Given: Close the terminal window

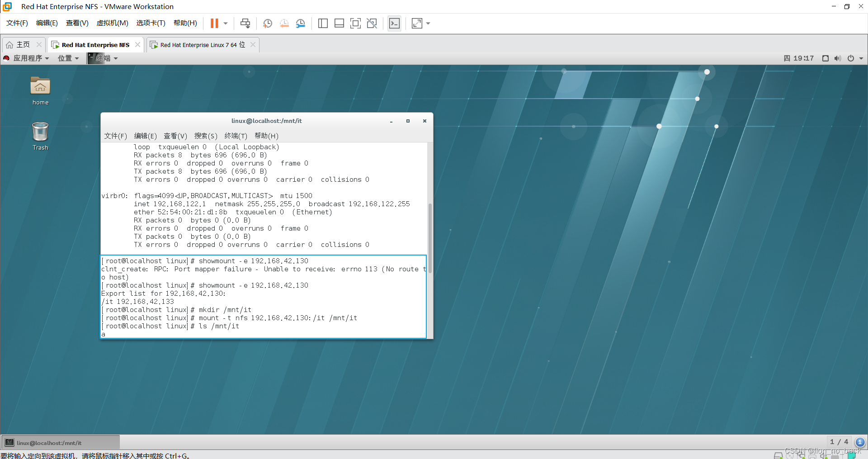Looking at the screenshot, I should (425, 121).
